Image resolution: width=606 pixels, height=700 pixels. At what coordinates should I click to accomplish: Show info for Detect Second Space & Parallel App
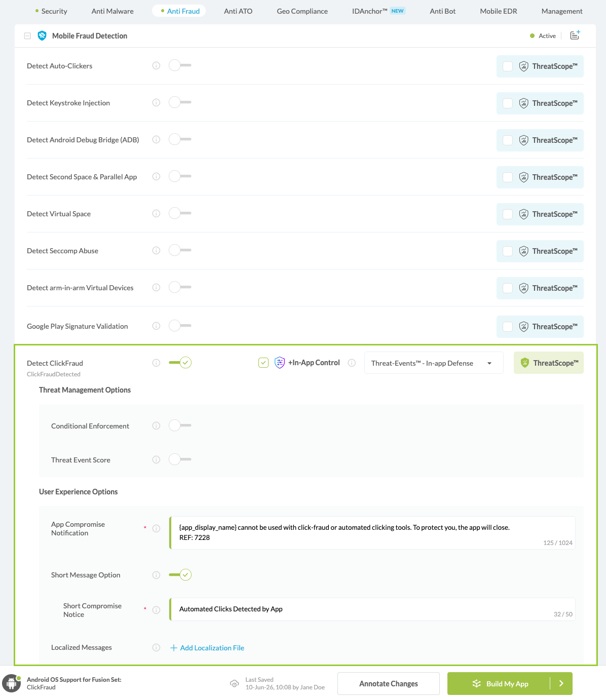[x=156, y=176]
